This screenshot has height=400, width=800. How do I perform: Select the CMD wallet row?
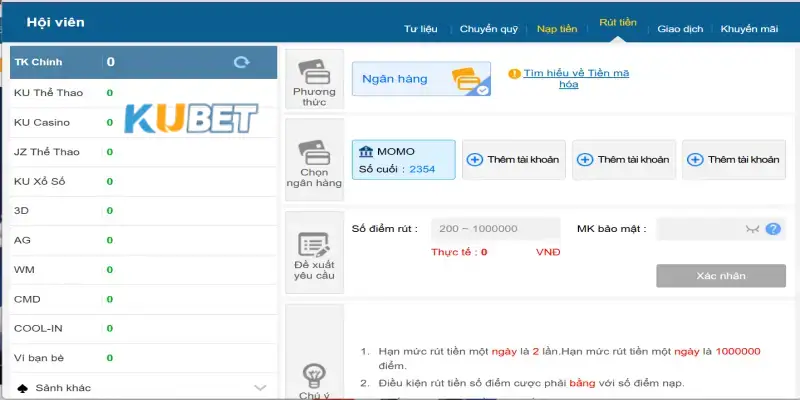point(143,299)
